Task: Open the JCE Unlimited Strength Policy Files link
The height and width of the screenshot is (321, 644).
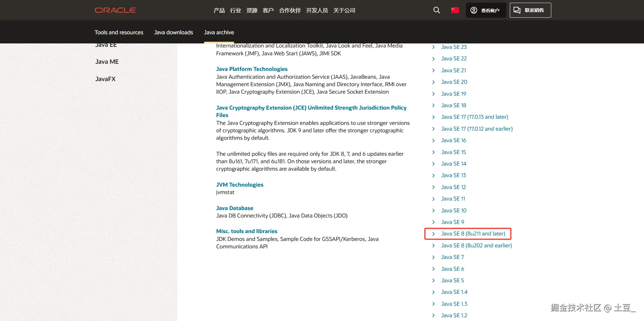Action: pos(311,111)
